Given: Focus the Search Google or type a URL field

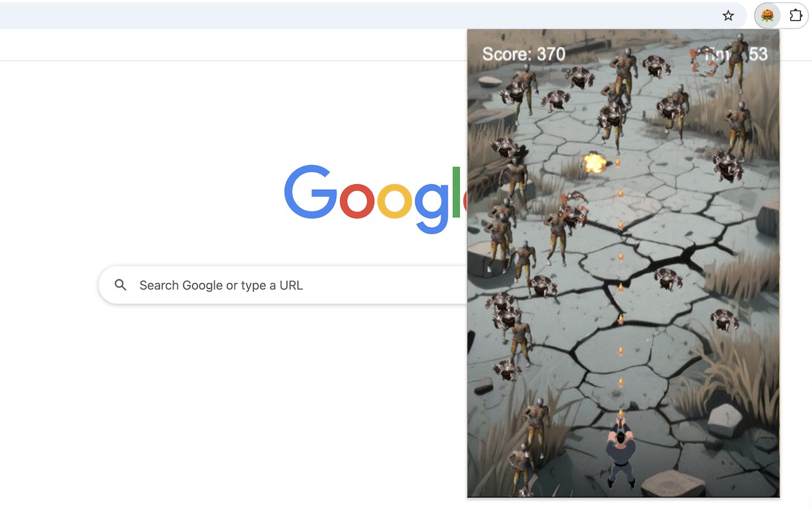Looking at the screenshot, I should click(x=283, y=285).
